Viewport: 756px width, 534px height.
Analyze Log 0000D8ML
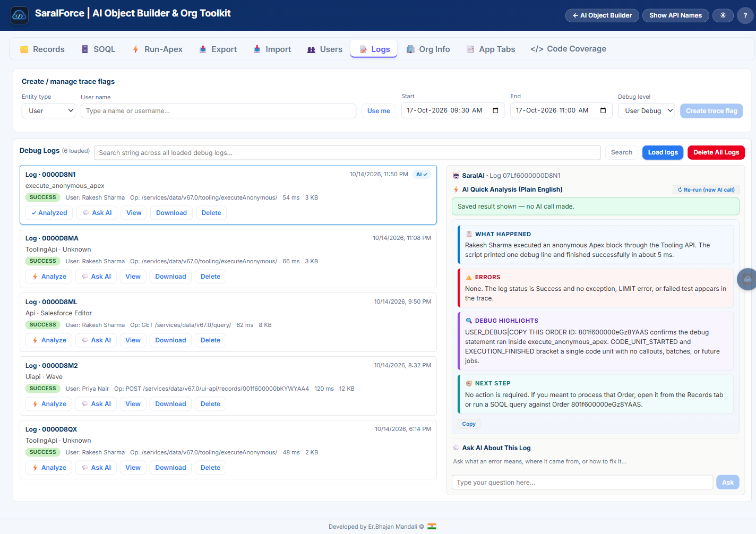click(49, 340)
